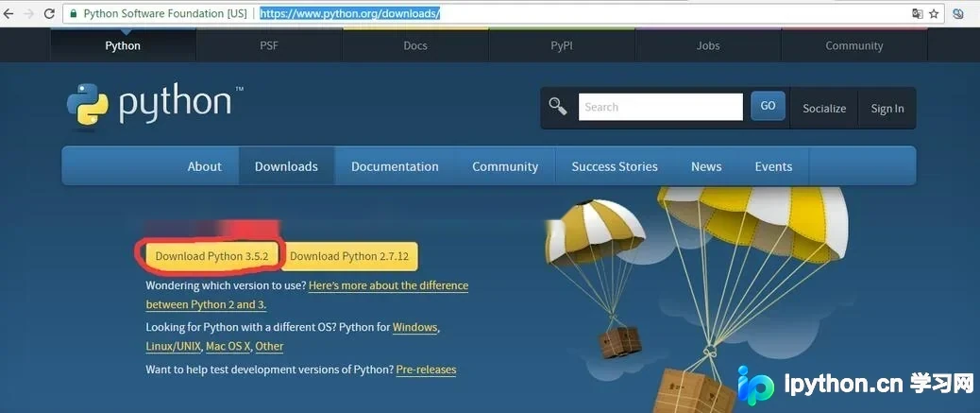
Task: Click the extension icon right of the address bar
Action: 957,13
